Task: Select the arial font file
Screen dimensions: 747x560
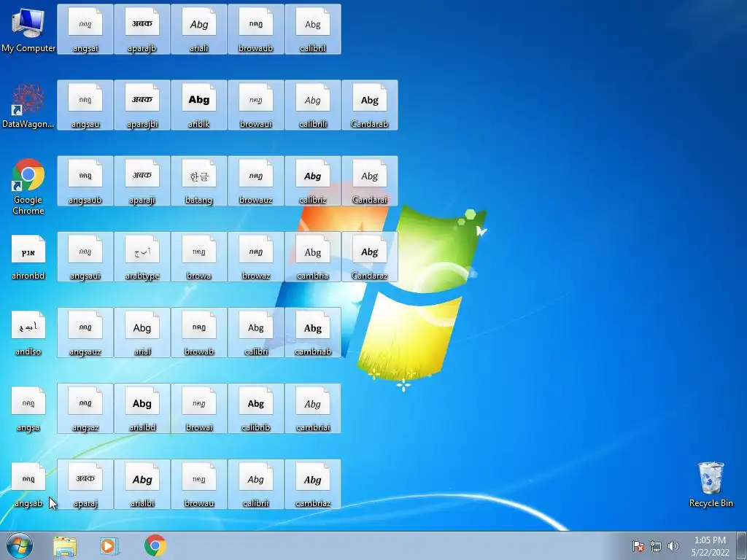Action: coord(142,332)
